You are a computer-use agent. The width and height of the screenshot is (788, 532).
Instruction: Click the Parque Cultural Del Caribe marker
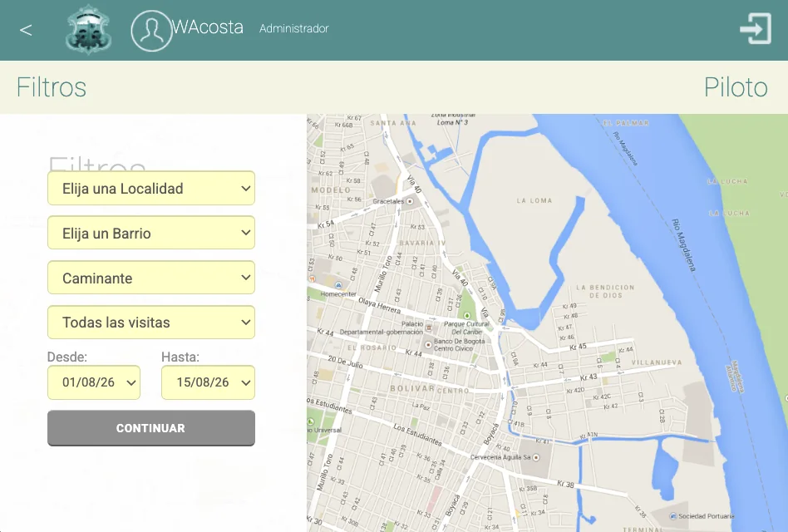point(467,316)
